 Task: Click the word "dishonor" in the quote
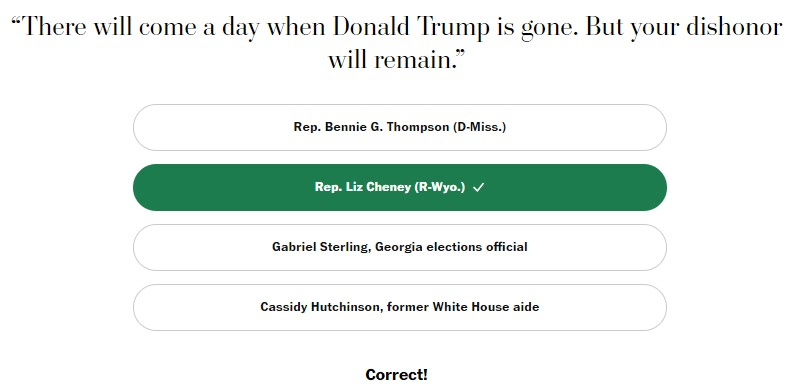pos(734,27)
